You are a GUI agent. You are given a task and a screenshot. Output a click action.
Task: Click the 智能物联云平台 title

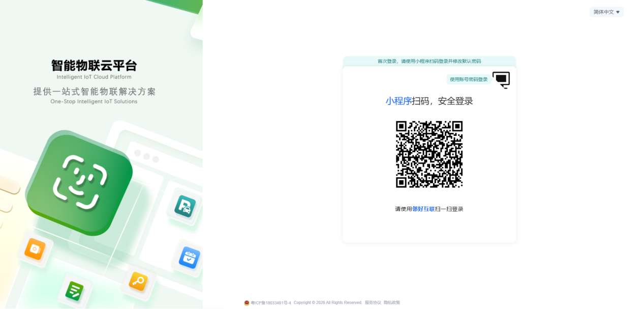click(94, 66)
